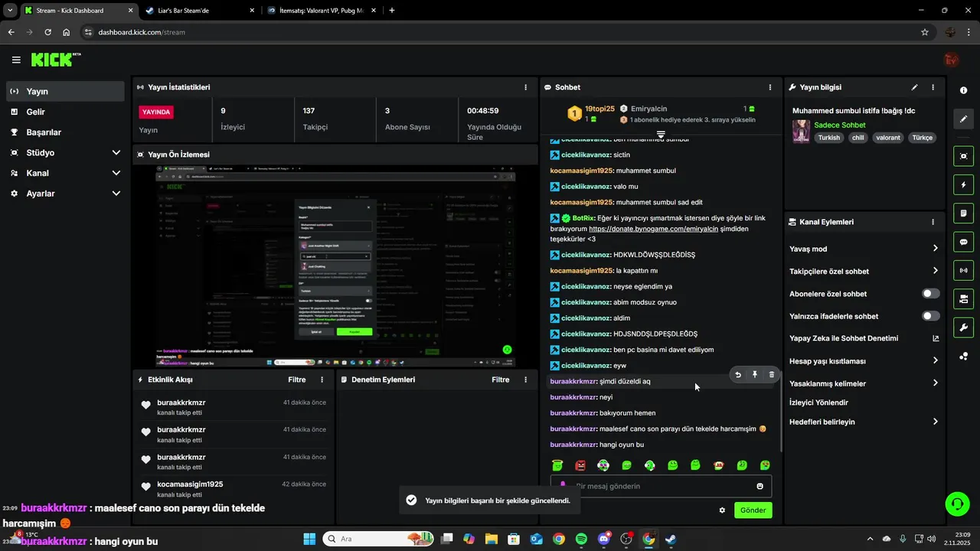This screenshot has width=980, height=551.
Task: Toggle the lightning activity widget icon in rail
Action: [963, 184]
